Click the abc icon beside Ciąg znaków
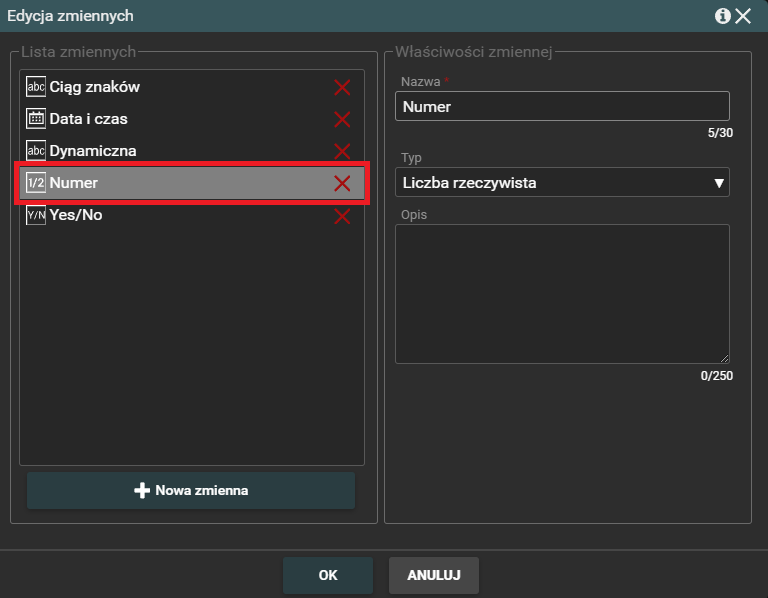 click(x=36, y=87)
